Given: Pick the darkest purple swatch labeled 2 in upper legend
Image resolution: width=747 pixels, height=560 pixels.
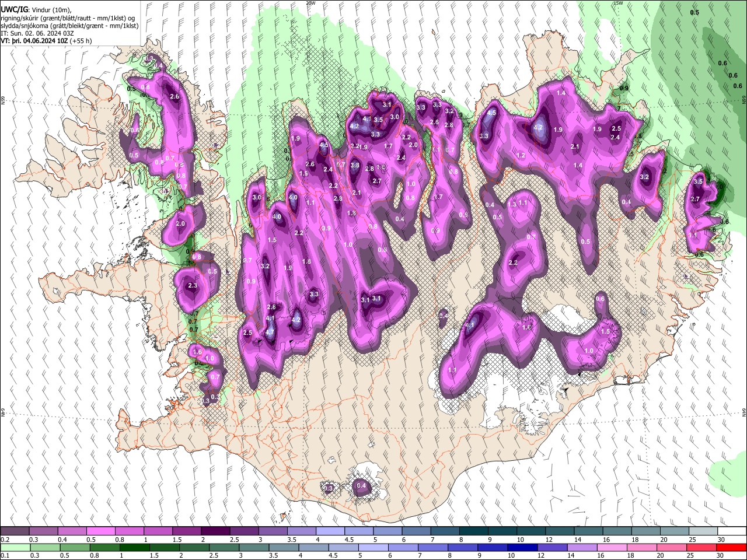Looking at the screenshot, I should (x=215, y=531).
